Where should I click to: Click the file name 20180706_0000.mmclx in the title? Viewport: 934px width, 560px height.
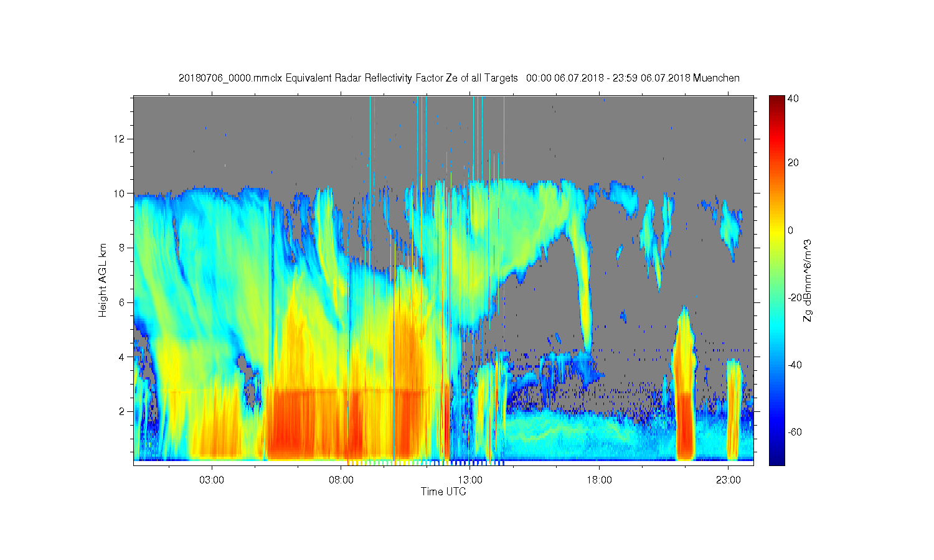[230, 78]
